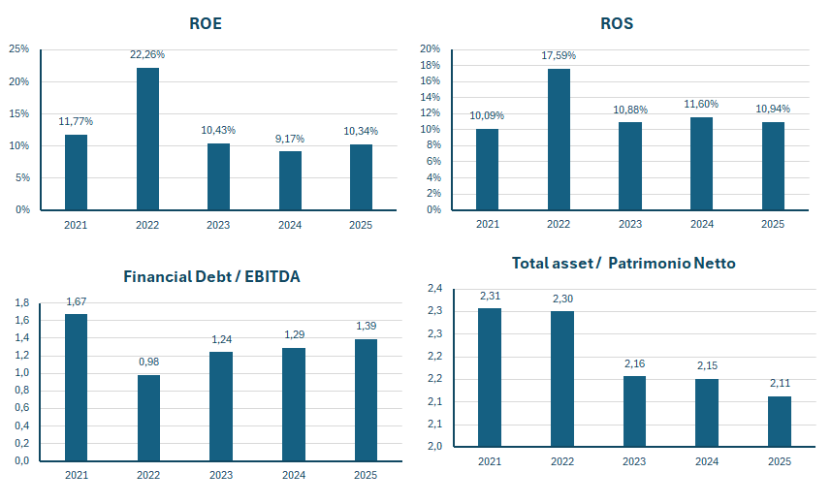Select the ROS chart title
Image resolution: width=831 pixels, height=504 pixels.
[617, 23]
